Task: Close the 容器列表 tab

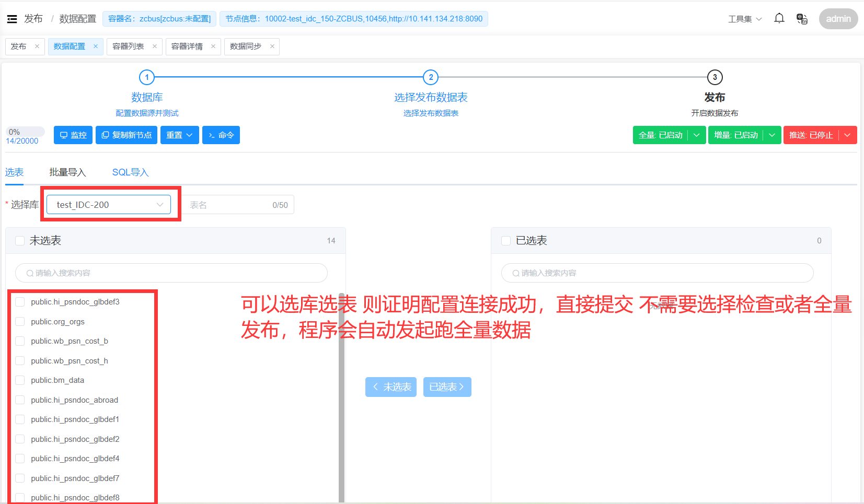Action: coord(155,46)
